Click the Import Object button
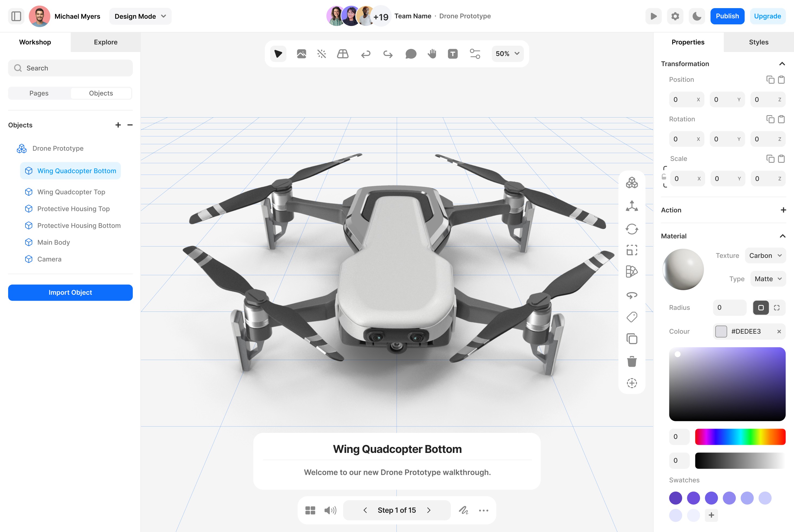The height and width of the screenshot is (532, 794). point(70,293)
